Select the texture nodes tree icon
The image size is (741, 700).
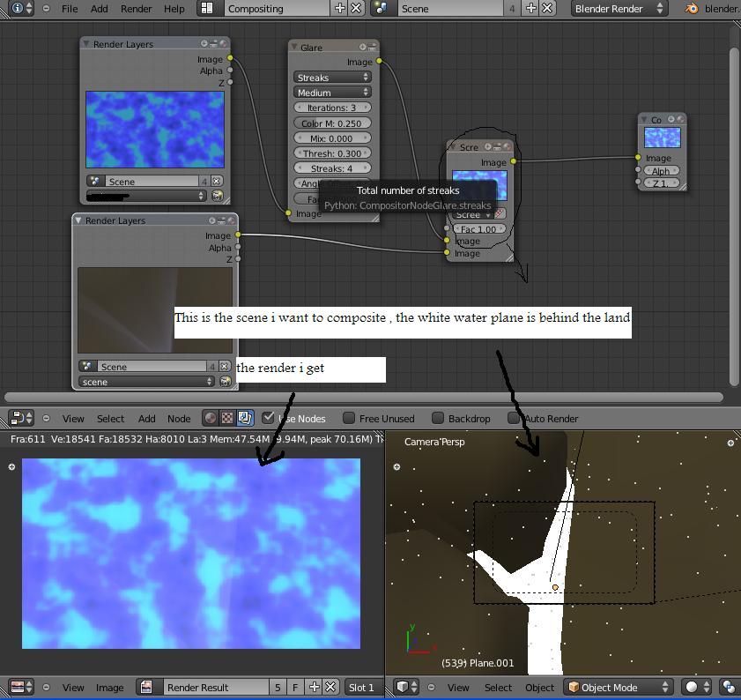coord(228,418)
